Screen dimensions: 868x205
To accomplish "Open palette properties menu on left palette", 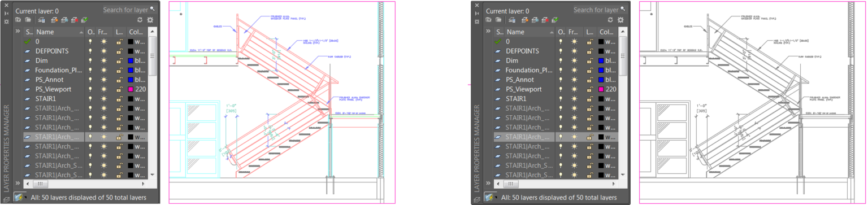I will pyautogui.click(x=6, y=21).
